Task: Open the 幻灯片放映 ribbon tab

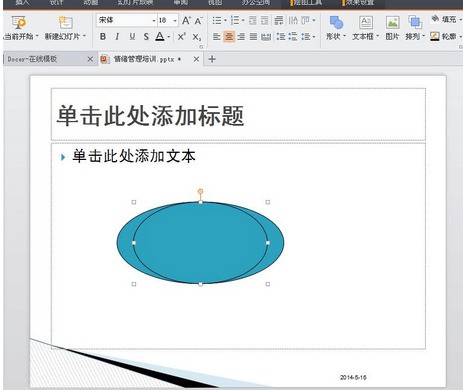Action: click(135, 3)
